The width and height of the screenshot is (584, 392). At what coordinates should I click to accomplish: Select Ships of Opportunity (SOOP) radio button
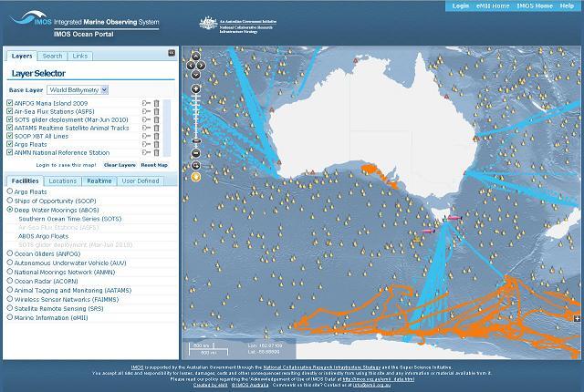[x=10, y=200]
